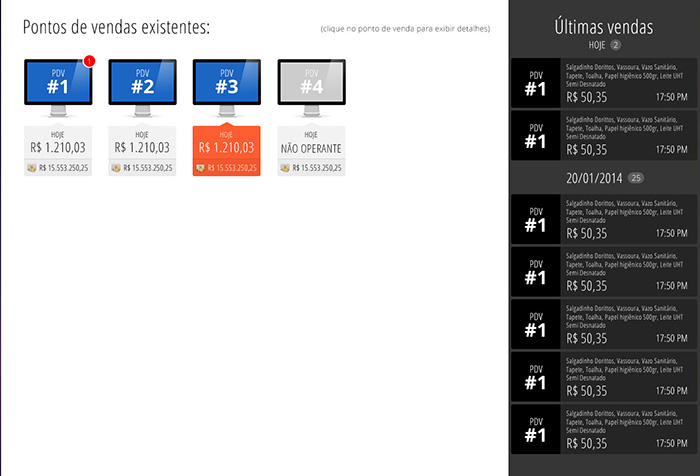This screenshot has height=476, width=700.
Task: Select the PDV #1 monitor icon
Action: (58, 83)
